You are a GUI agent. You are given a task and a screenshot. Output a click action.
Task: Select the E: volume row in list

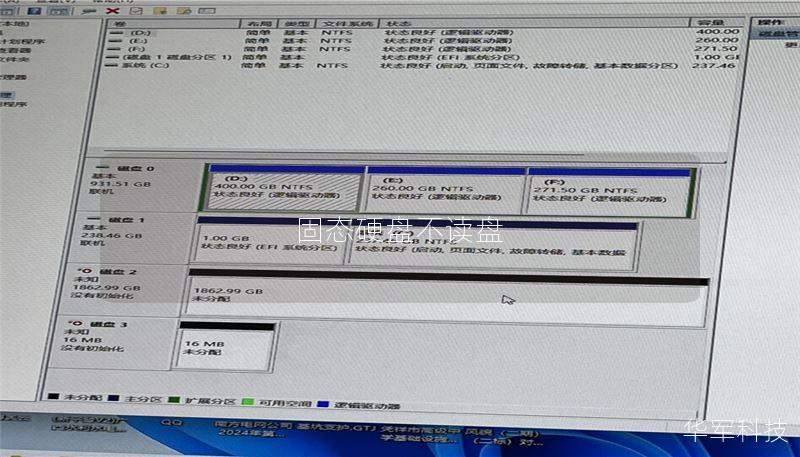(139, 41)
